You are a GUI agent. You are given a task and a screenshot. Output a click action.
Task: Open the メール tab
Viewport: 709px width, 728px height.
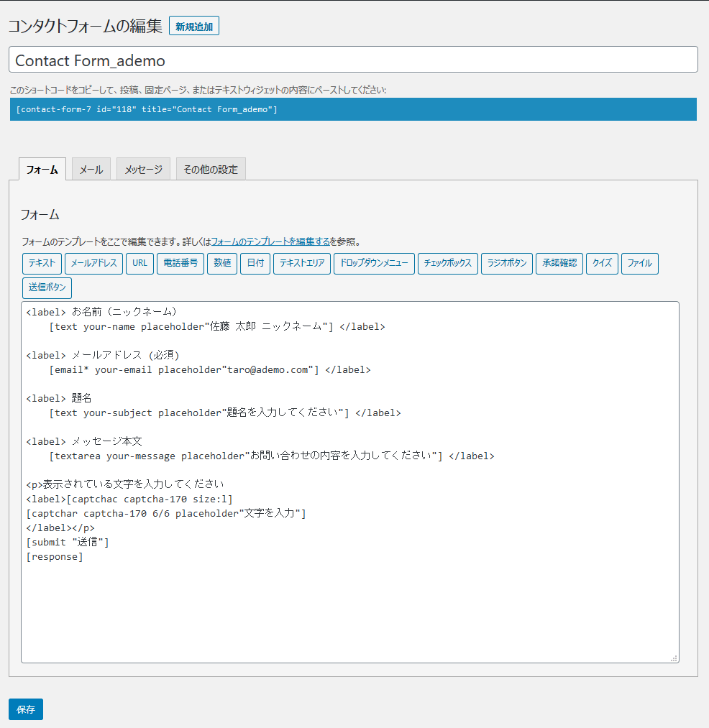pos(91,170)
